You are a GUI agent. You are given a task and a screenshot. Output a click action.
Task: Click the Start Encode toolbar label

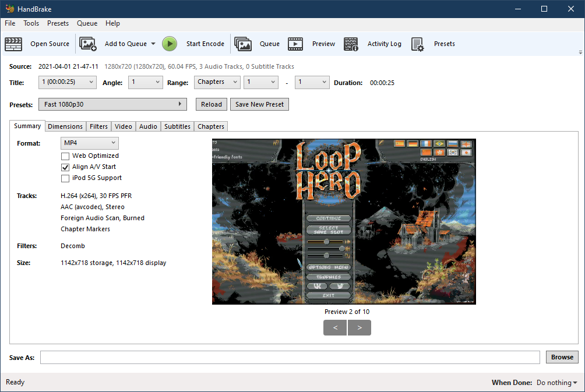(x=205, y=44)
